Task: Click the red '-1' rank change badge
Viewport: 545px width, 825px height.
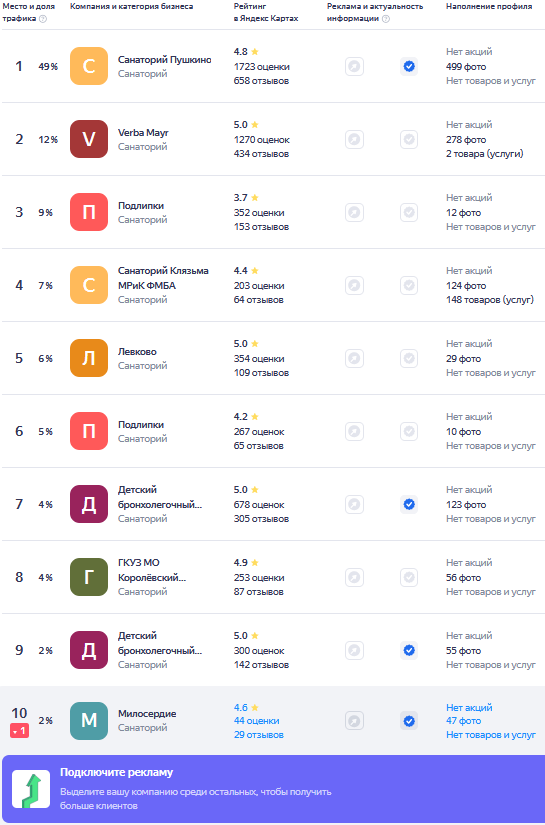Action: click(x=19, y=731)
